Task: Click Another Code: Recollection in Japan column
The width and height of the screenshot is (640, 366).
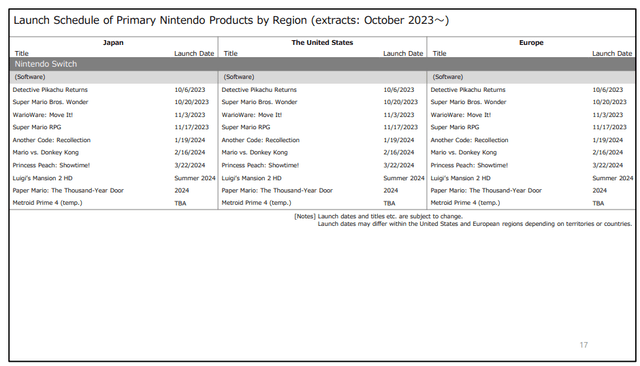Action: (x=51, y=140)
